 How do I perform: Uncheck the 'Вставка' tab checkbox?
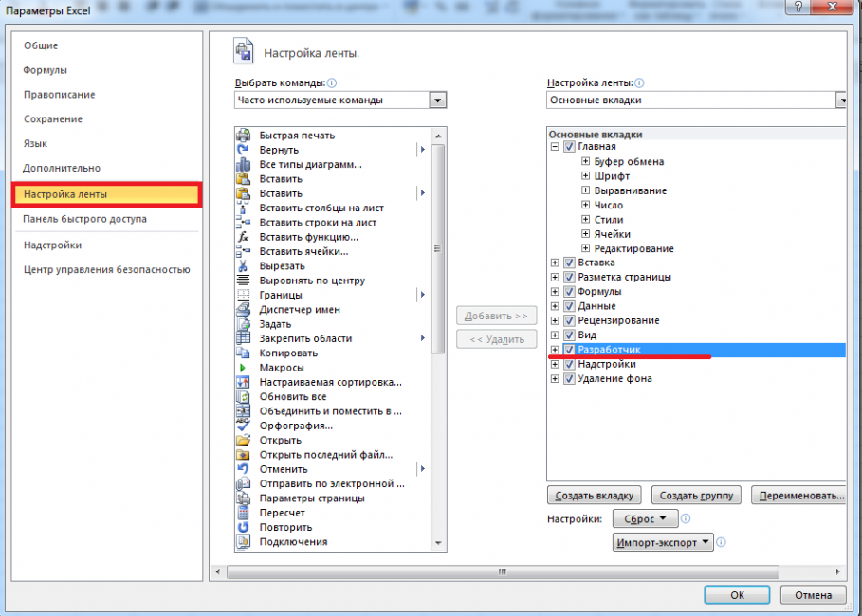[569, 263]
